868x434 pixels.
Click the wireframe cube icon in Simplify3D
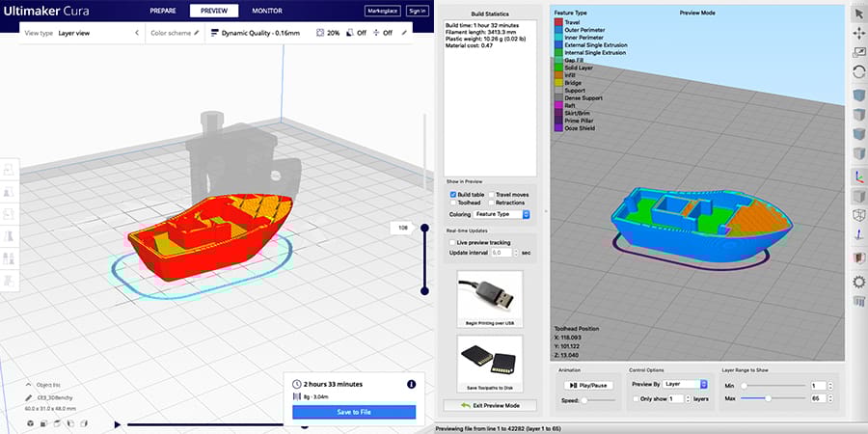coord(858,215)
